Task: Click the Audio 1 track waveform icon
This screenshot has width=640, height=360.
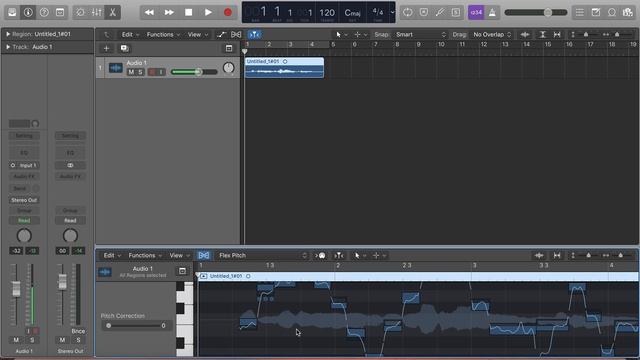Action: (116, 68)
